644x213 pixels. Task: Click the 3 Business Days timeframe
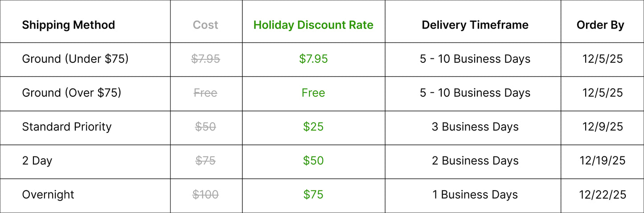click(475, 127)
